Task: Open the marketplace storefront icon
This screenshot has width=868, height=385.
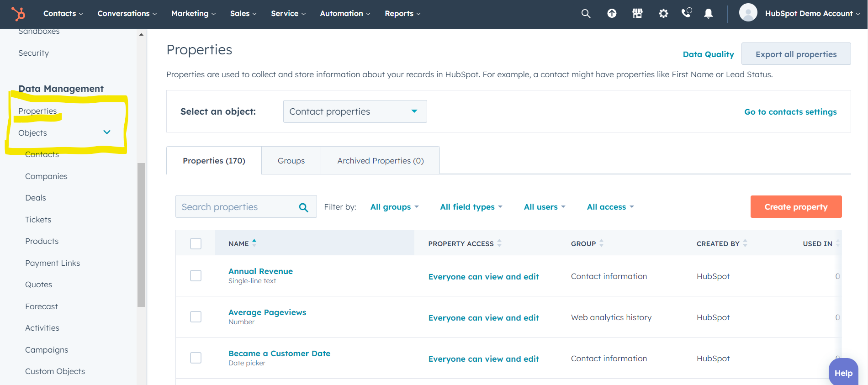Action: click(637, 14)
